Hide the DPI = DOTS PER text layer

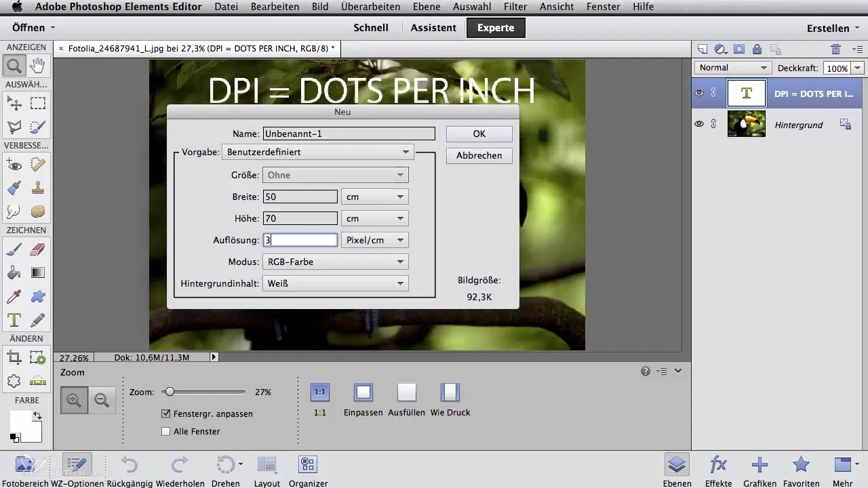(x=699, y=94)
